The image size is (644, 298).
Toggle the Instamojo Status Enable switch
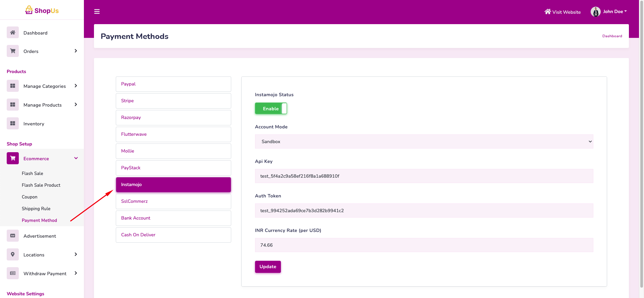click(x=271, y=109)
